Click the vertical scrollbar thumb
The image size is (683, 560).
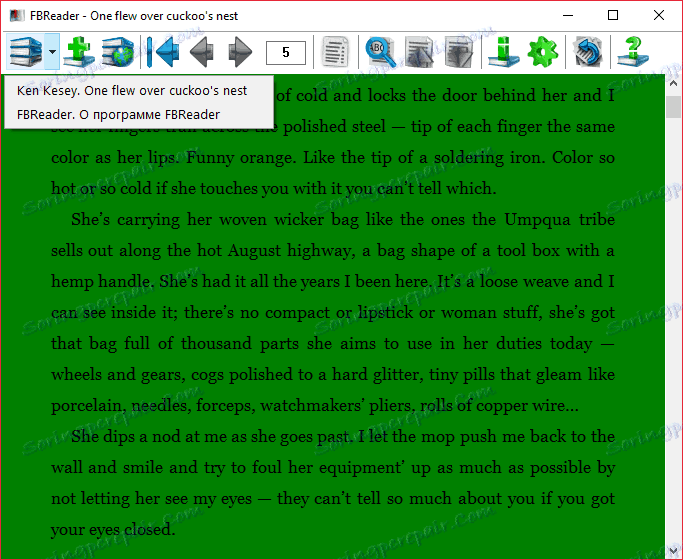click(x=673, y=107)
